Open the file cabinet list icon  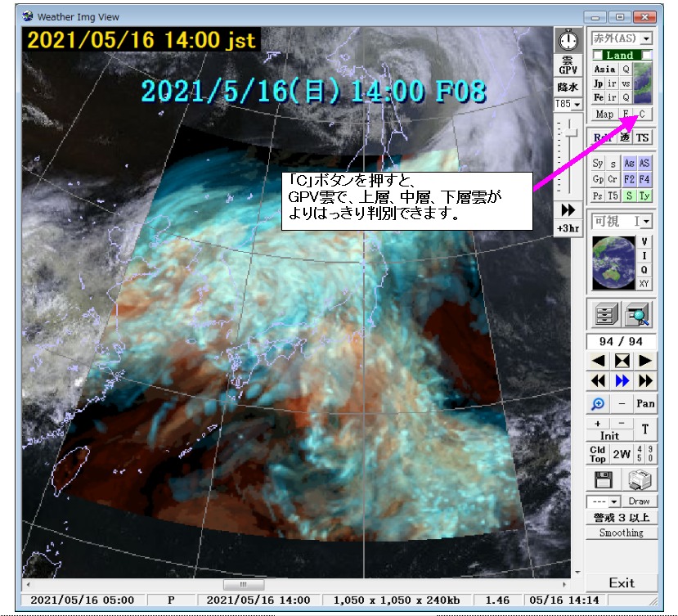point(604,314)
